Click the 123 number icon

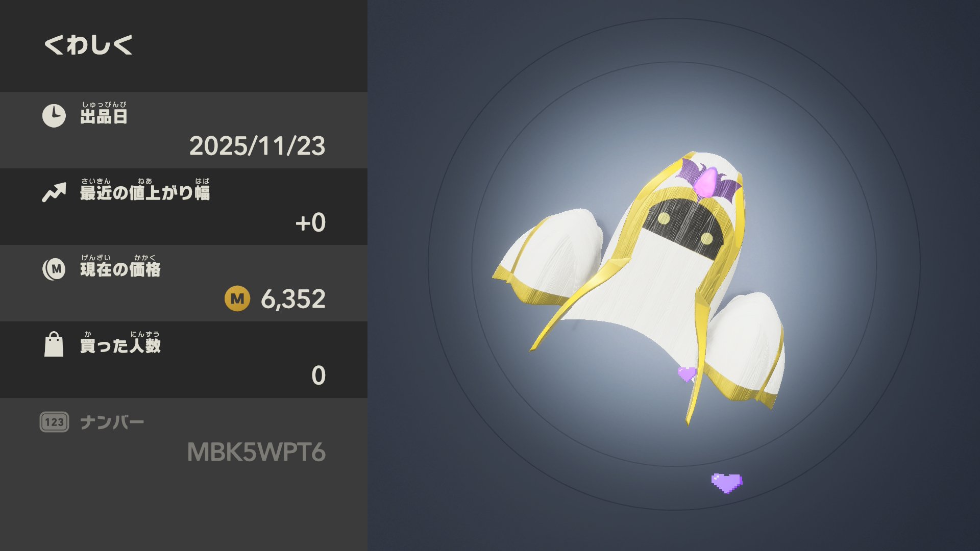point(54,422)
